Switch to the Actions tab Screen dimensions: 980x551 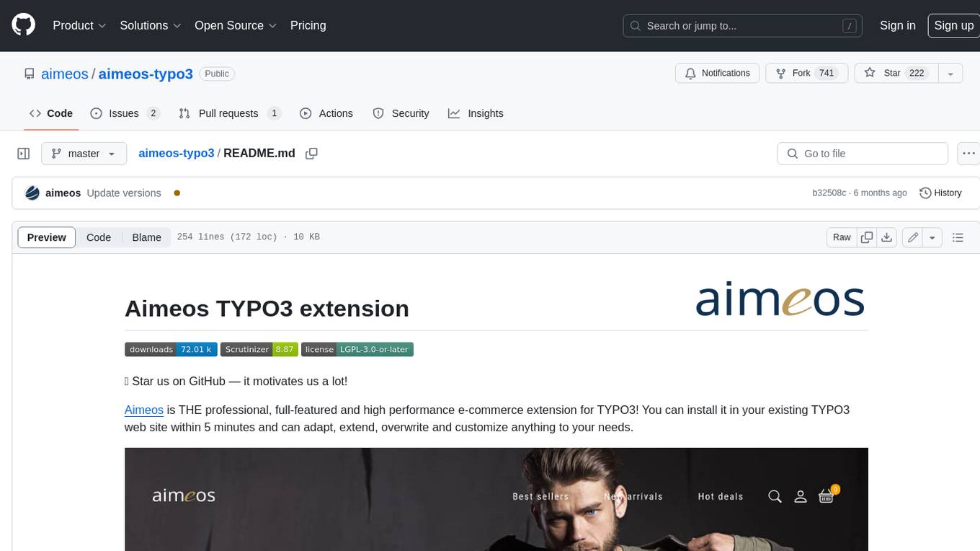pos(326,113)
